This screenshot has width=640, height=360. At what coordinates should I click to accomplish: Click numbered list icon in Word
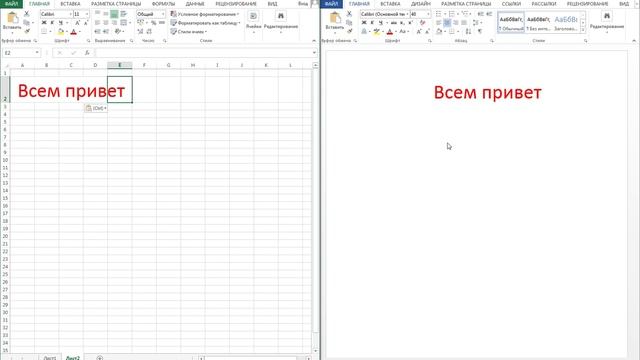pyautogui.click(x=451, y=14)
